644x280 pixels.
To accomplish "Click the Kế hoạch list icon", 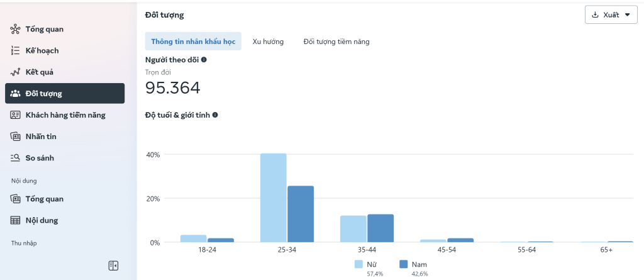I will 16,50.
